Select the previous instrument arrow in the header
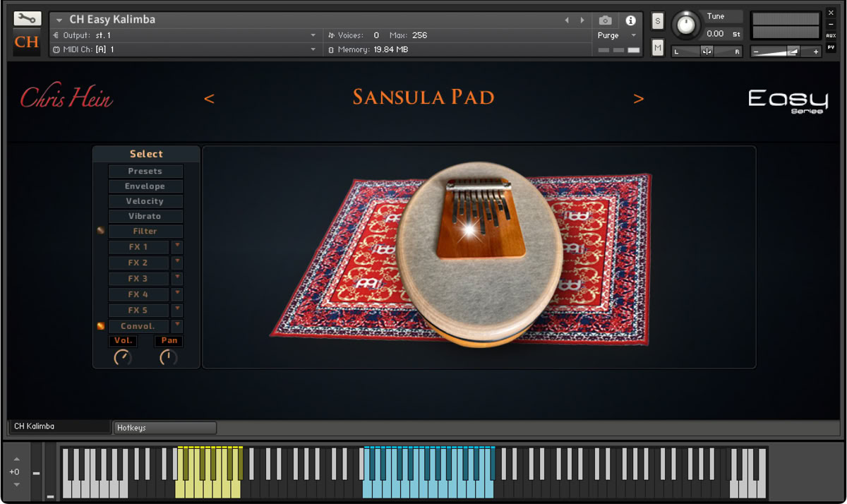847x504 pixels. 567,20
